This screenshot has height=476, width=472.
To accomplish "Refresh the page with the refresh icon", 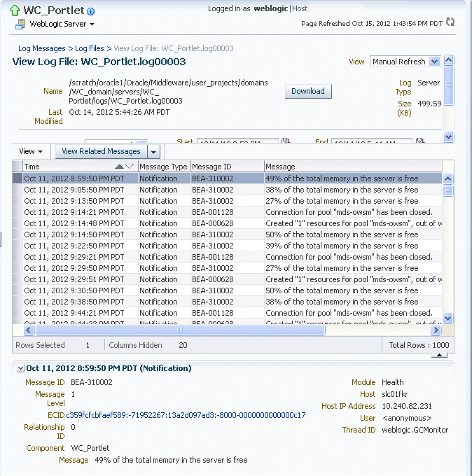I will pos(450,22).
